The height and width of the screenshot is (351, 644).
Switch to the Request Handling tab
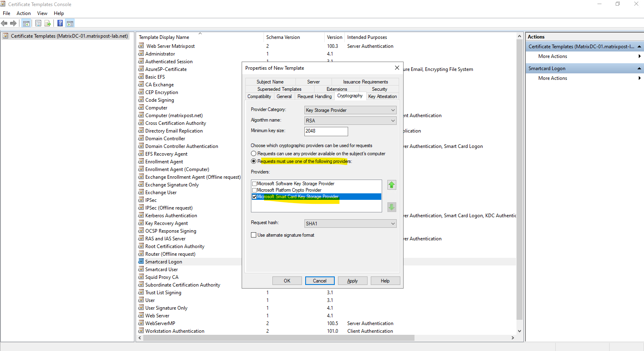tap(315, 96)
